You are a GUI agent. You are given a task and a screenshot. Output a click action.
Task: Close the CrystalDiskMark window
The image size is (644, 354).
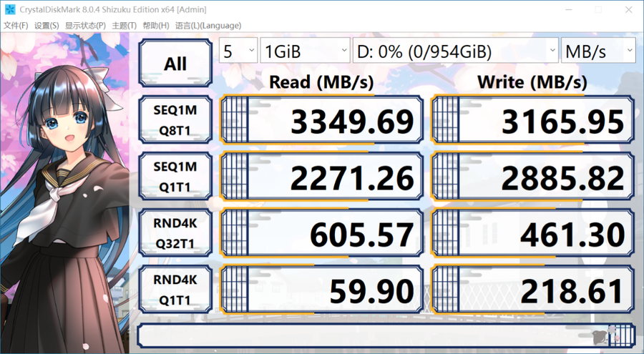629,9
